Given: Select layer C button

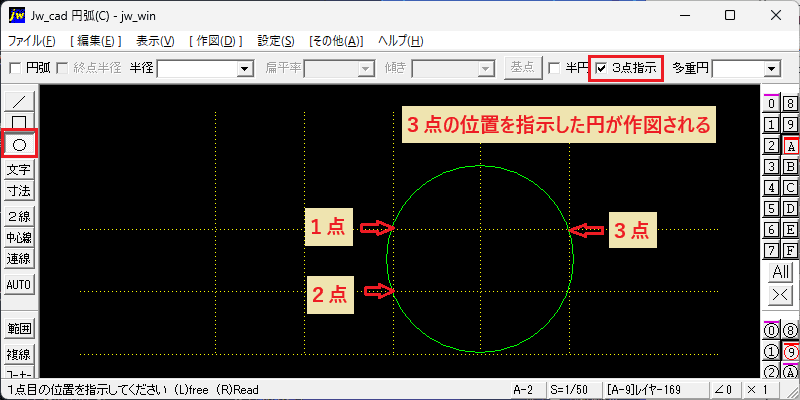Looking at the screenshot, I should pos(790,187).
